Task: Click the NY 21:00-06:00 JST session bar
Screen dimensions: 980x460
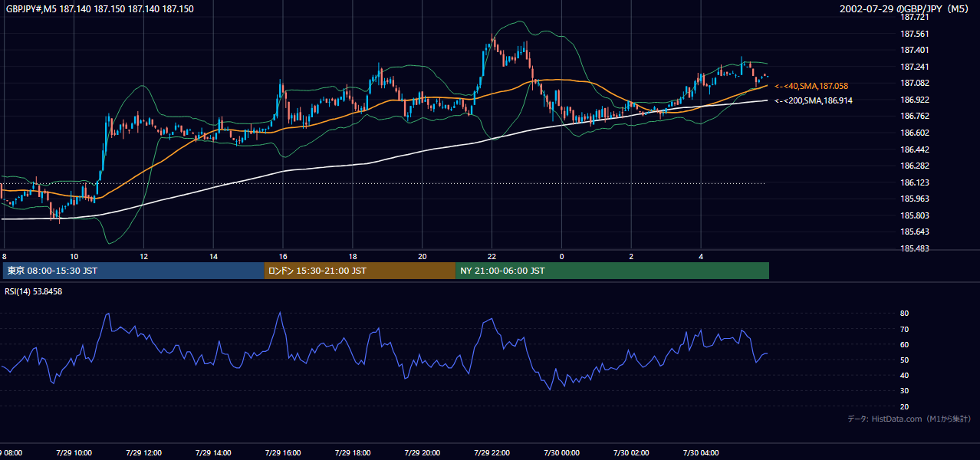Action: [612, 271]
